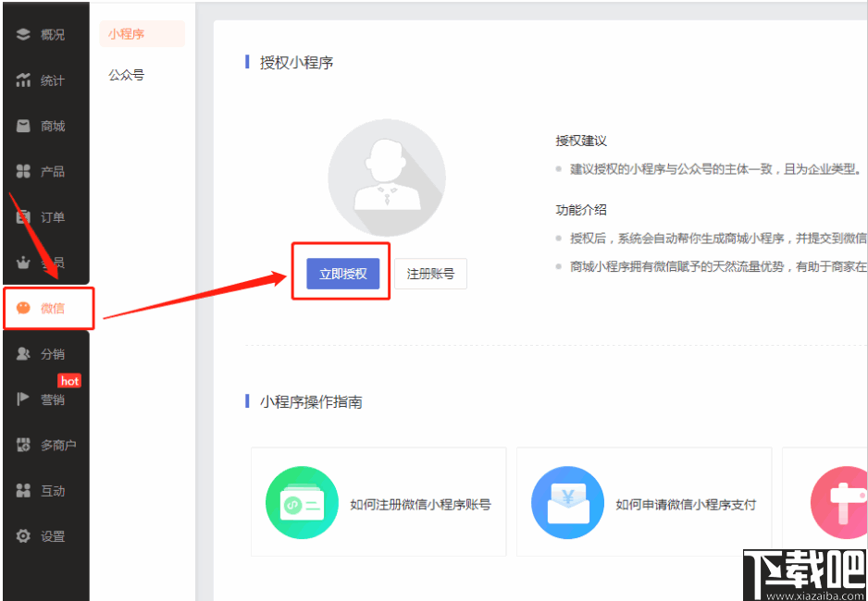The height and width of the screenshot is (601, 868).
Task: Open the 如何注册微信小程序账号 guide link
Action: pyautogui.click(x=421, y=504)
